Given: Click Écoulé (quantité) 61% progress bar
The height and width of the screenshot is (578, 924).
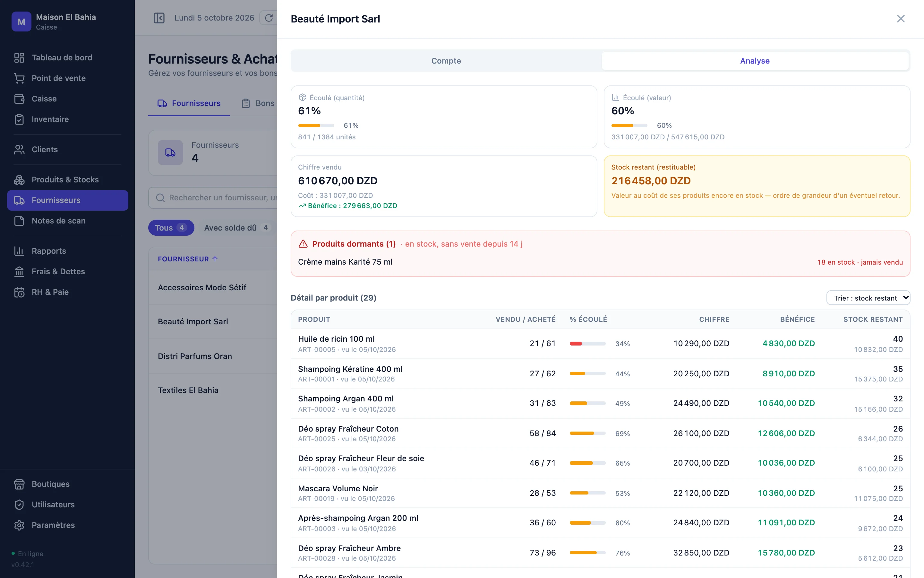Looking at the screenshot, I should click(316, 125).
